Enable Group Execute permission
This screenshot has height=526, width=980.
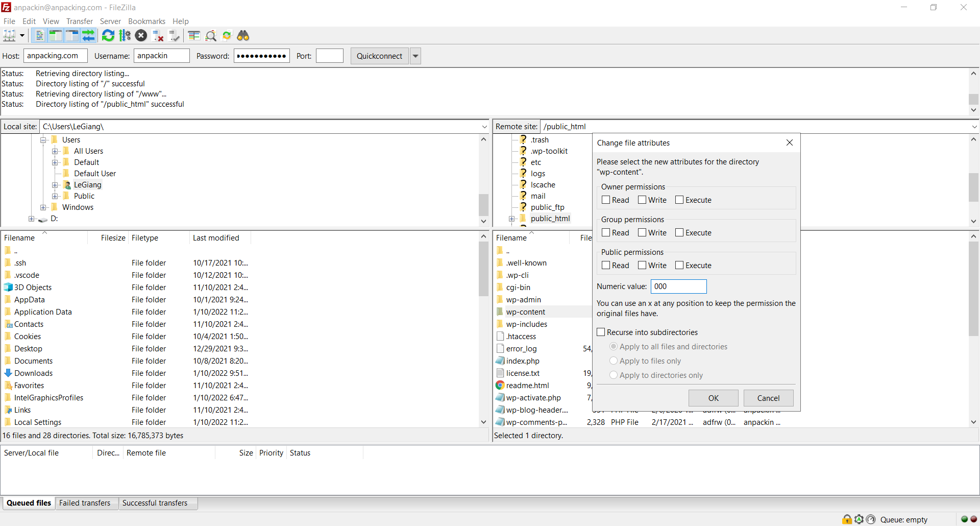pyautogui.click(x=679, y=233)
